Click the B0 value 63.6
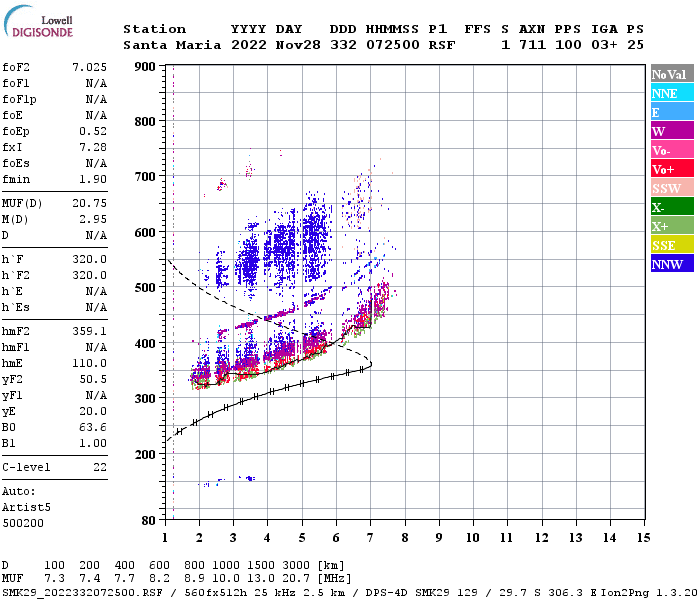700x600 pixels. tap(93, 428)
